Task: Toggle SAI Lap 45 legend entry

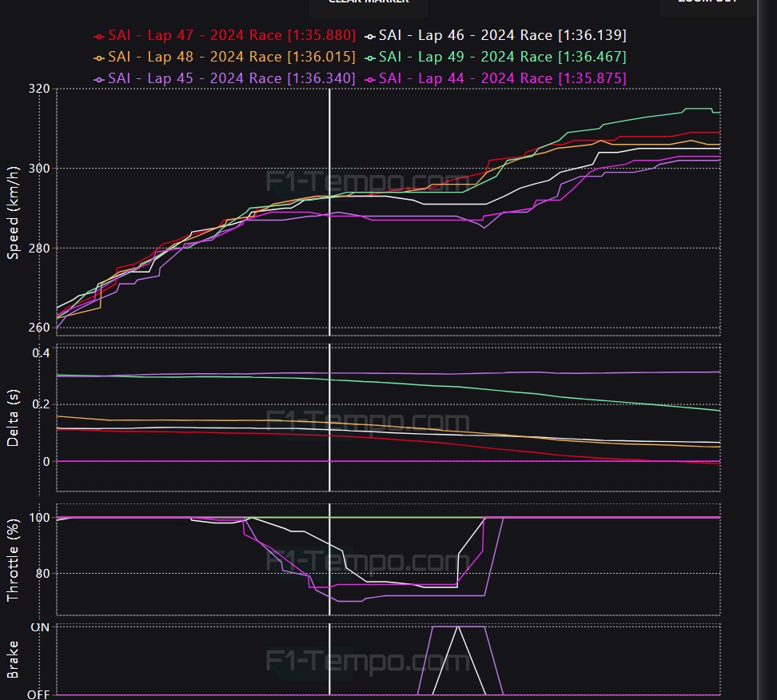Action: [x=225, y=78]
